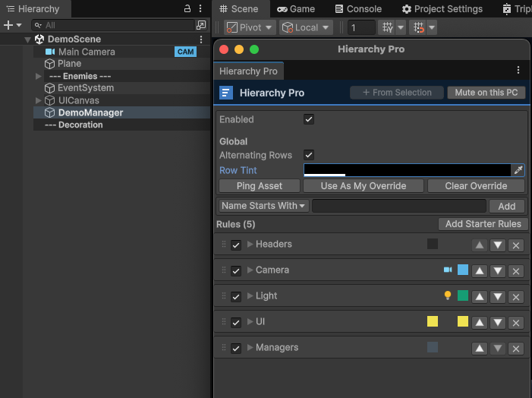Select the Hierarchy panel tab
This screenshot has height=398, width=532.
(33, 9)
